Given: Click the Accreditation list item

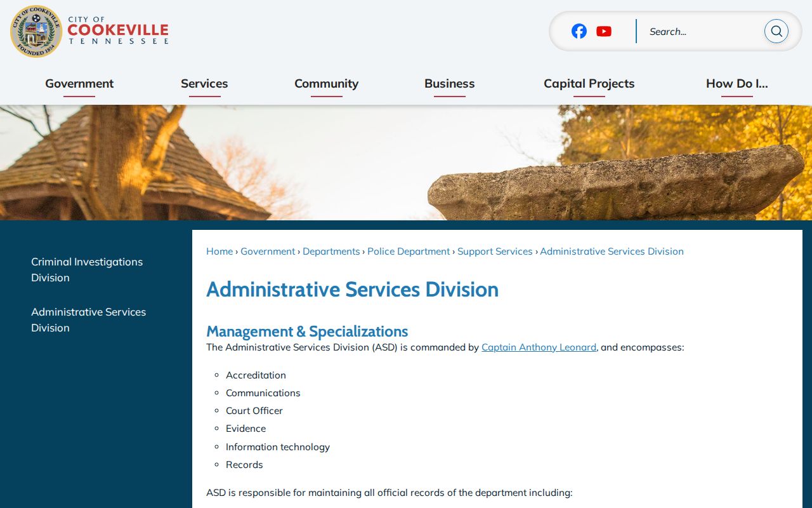Looking at the screenshot, I should tap(256, 375).
